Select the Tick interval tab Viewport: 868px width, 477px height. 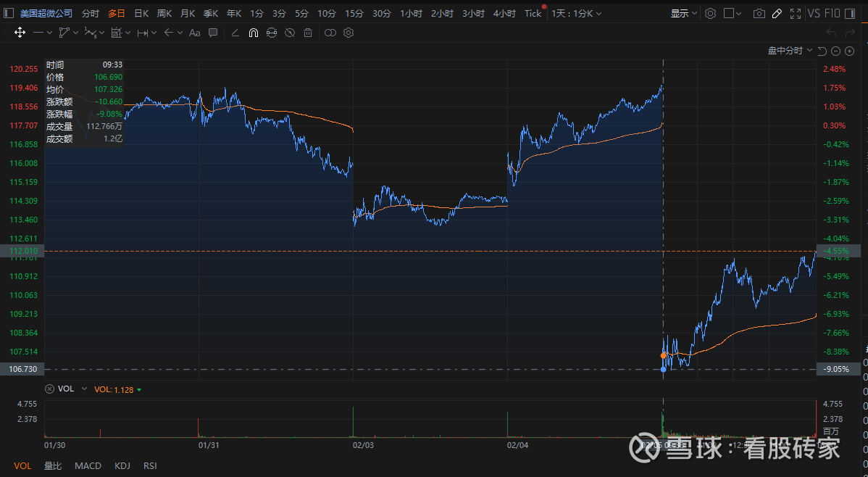533,13
